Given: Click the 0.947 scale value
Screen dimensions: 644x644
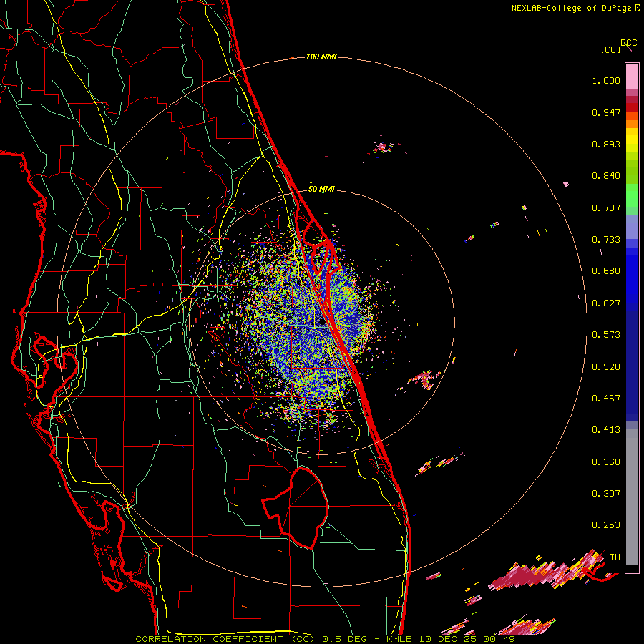Looking at the screenshot, I should (606, 112).
